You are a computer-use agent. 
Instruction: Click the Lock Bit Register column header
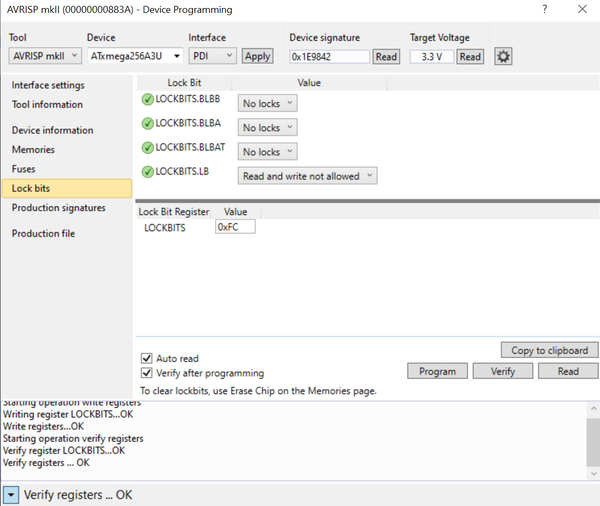click(x=174, y=212)
